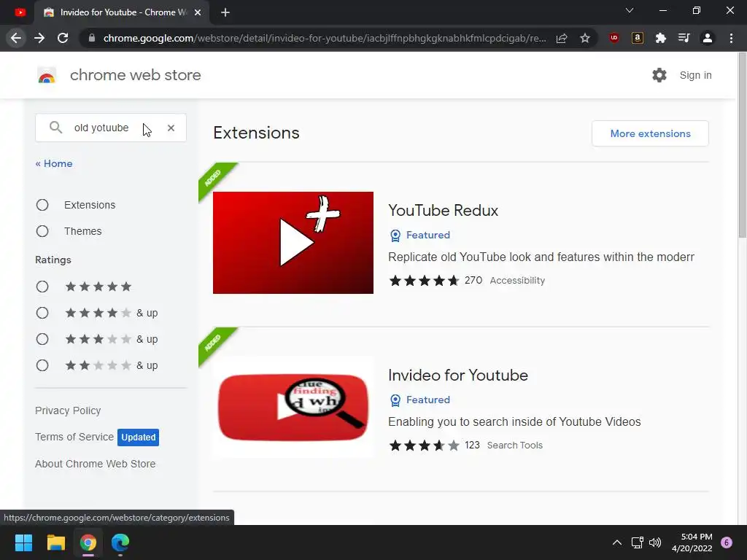Open Web Store settings gear
This screenshot has width=747, height=560.
click(x=659, y=75)
